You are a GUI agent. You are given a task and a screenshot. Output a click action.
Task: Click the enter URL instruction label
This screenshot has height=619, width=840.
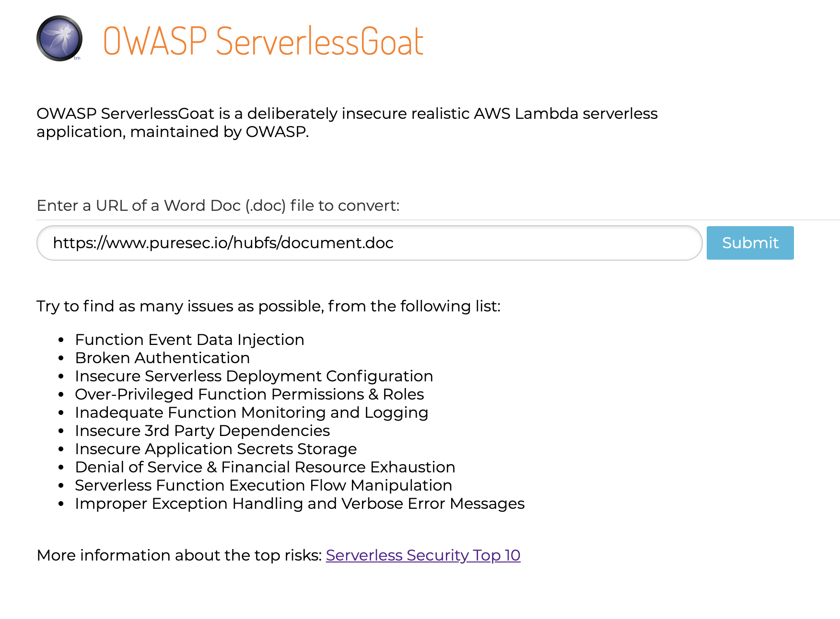pyautogui.click(x=219, y=206)
